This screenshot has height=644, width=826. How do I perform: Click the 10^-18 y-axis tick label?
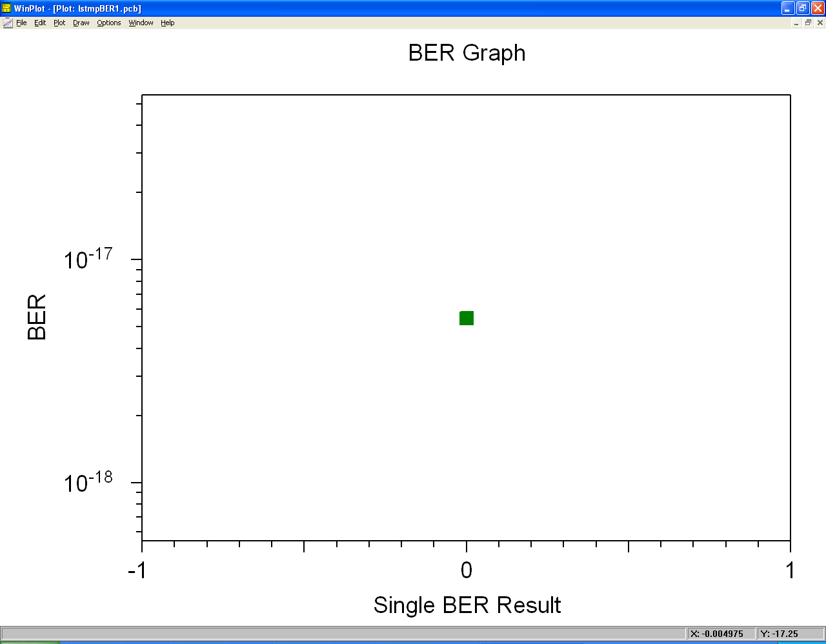point(88,481)
